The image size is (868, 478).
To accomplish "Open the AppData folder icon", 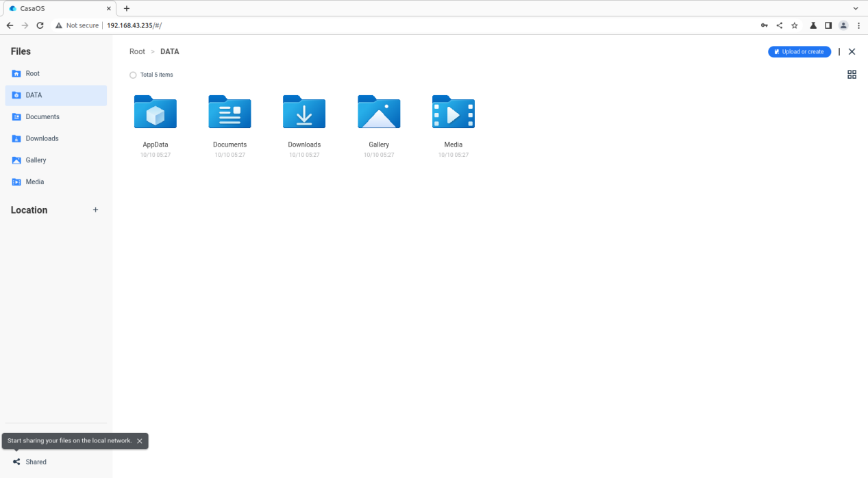I will pos(156,112).
